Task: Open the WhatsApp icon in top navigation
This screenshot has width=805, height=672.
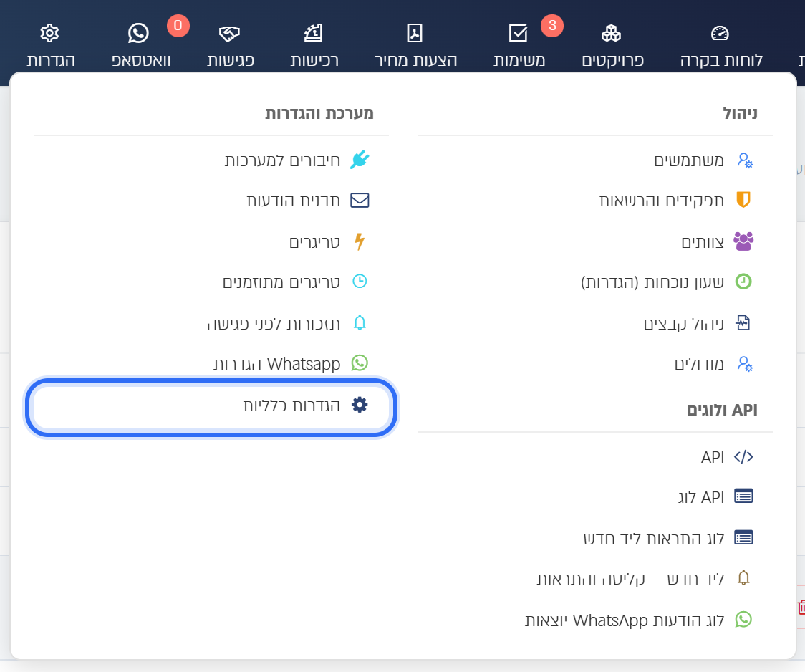Action: pos(138,34)
